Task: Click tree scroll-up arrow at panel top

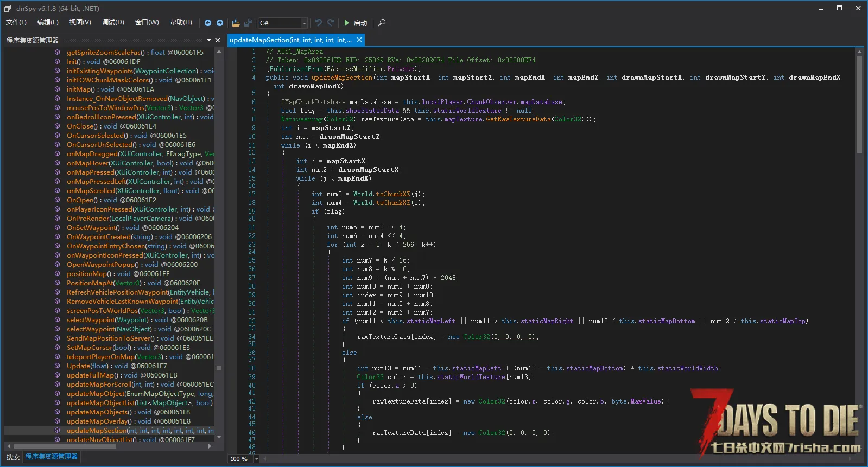Action: pos(219,52)
